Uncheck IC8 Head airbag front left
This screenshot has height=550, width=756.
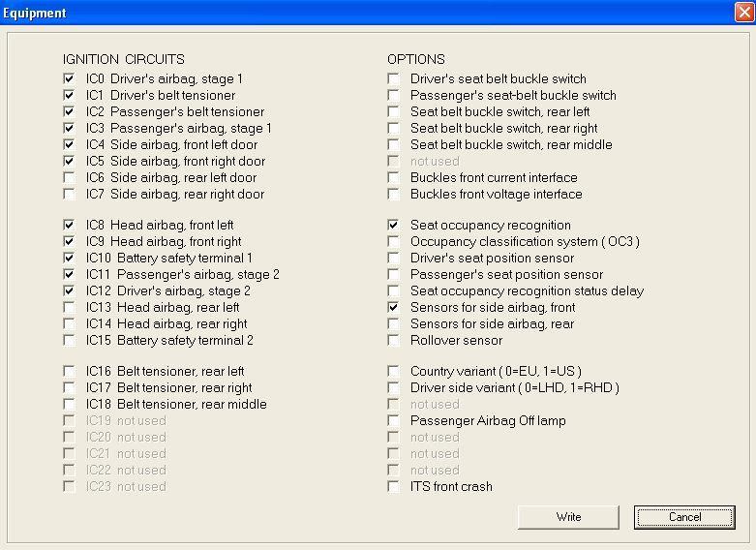click(69, 225)
